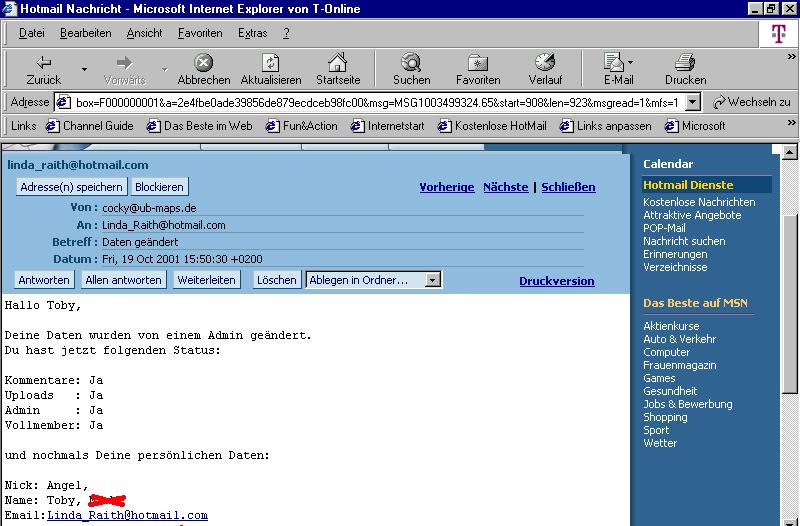
Task: Refresh page with Aktualisieren icon
Action: [270, 63]
